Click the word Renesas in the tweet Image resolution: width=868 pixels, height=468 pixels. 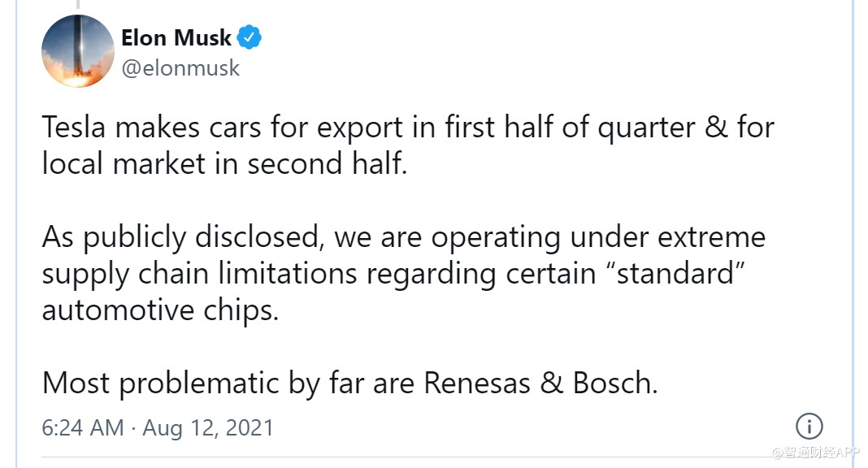477,383
